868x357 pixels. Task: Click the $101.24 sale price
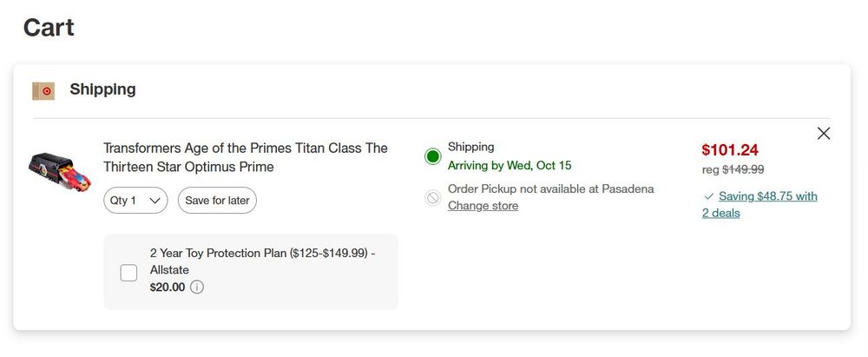pos(730,149)
